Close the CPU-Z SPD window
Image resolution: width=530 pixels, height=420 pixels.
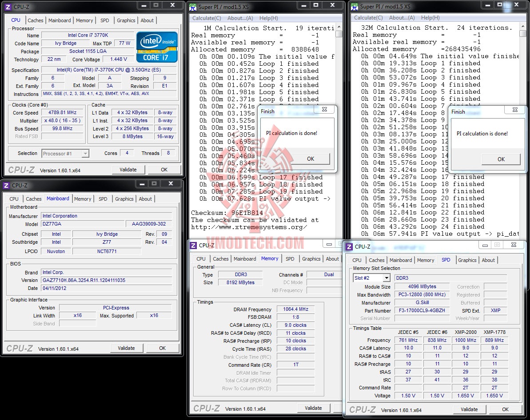[x=514, y=245]
